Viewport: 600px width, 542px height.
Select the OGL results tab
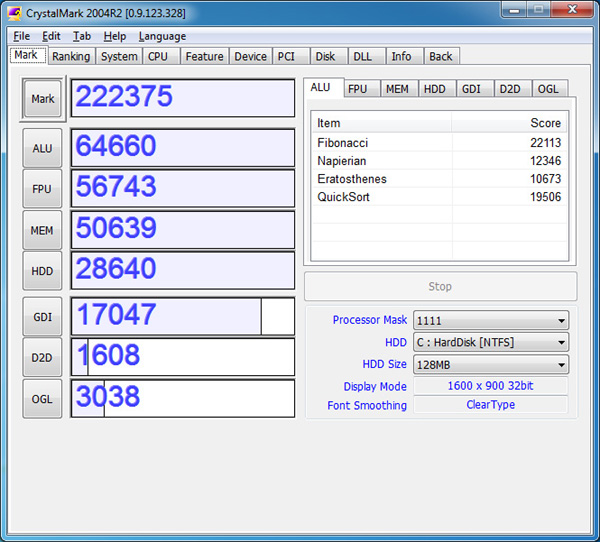(548, 88)
